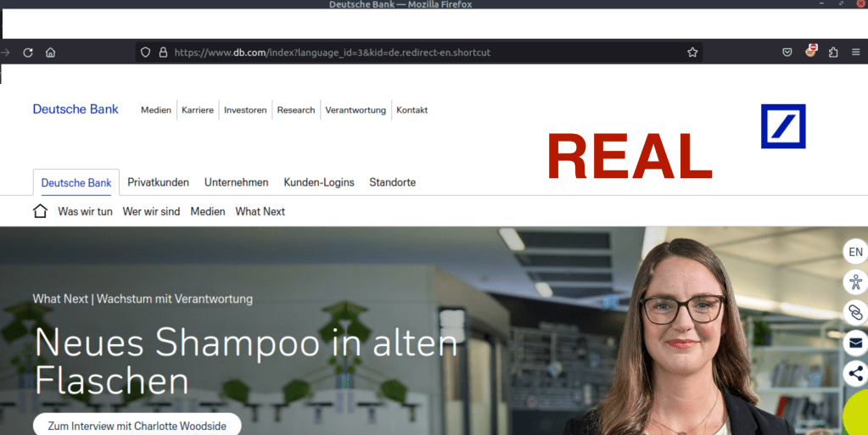Open the share icon on right side
The image size is (868, 435).
point(855,373)
